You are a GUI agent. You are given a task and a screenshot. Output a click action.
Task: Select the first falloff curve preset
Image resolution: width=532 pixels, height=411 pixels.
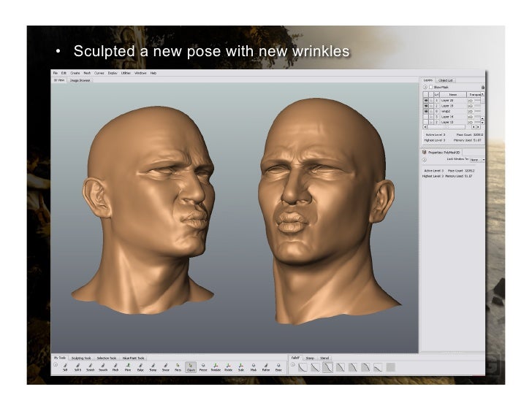[302, 366]
